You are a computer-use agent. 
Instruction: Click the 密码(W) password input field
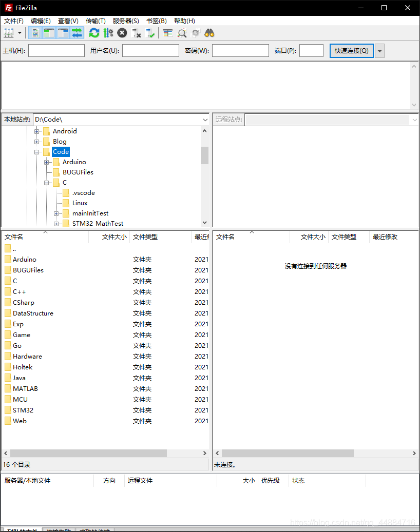tap(240, 51)
